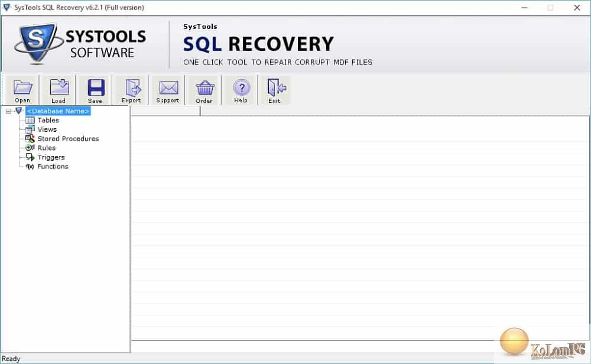
Task: Click the shield icon beside Database Name
Action: click(x=19, y=110)
